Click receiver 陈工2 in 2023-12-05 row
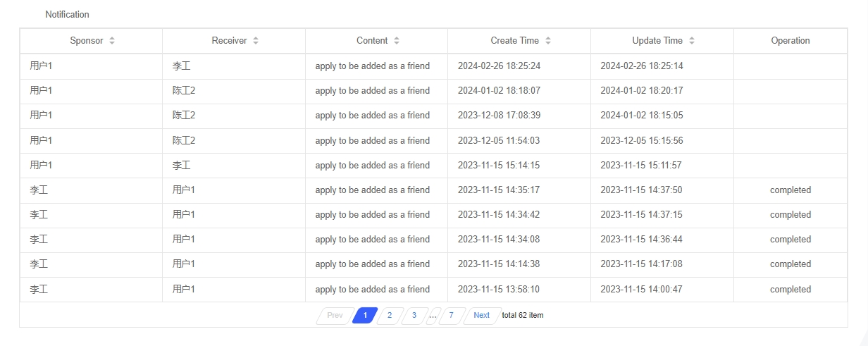 coord(184,141)
